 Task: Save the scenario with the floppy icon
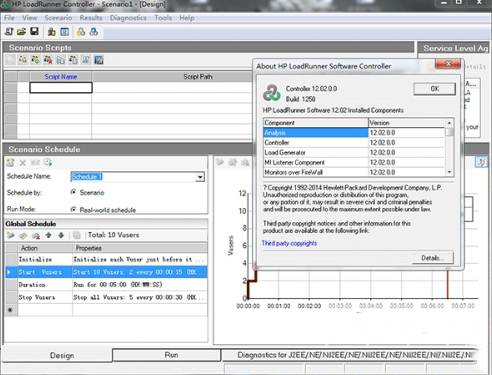click(x=34, y=32)
